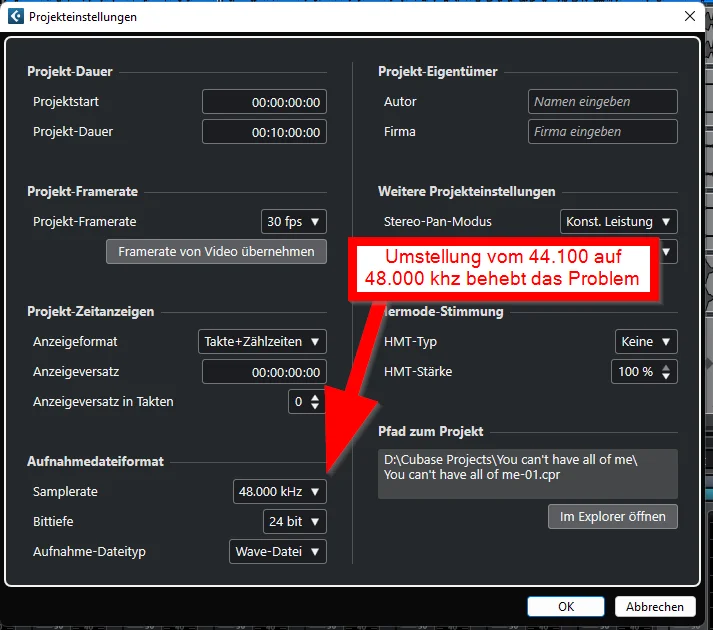Open the Projekt-Framerate 30 fps dropdown
The height and width of the screenshot is (630, 713).
click(294, 222)
